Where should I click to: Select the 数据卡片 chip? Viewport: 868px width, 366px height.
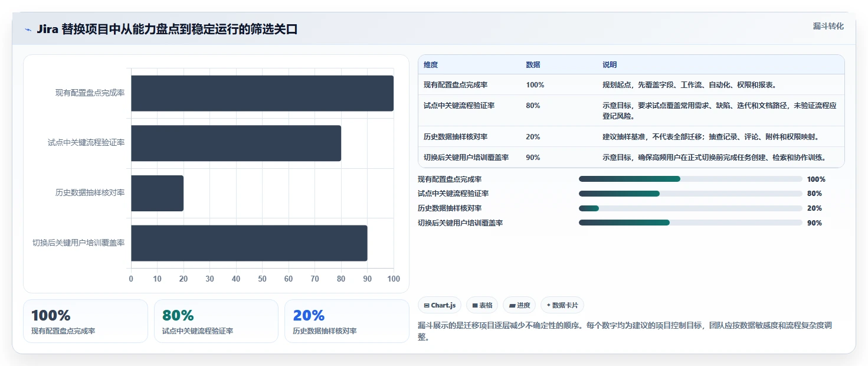point(562,305)
